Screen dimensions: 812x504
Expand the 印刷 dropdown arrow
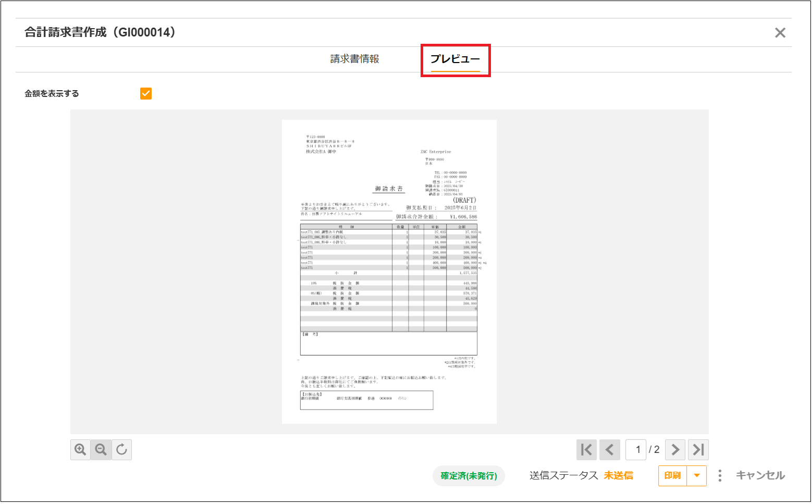(697, 476)
